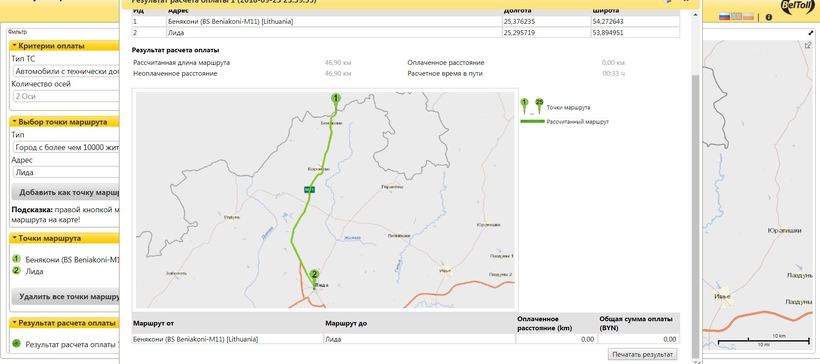Open the route point Тип dropdown
The height and width of the screenshot is (364, 820).
click(x=66, y=147)
